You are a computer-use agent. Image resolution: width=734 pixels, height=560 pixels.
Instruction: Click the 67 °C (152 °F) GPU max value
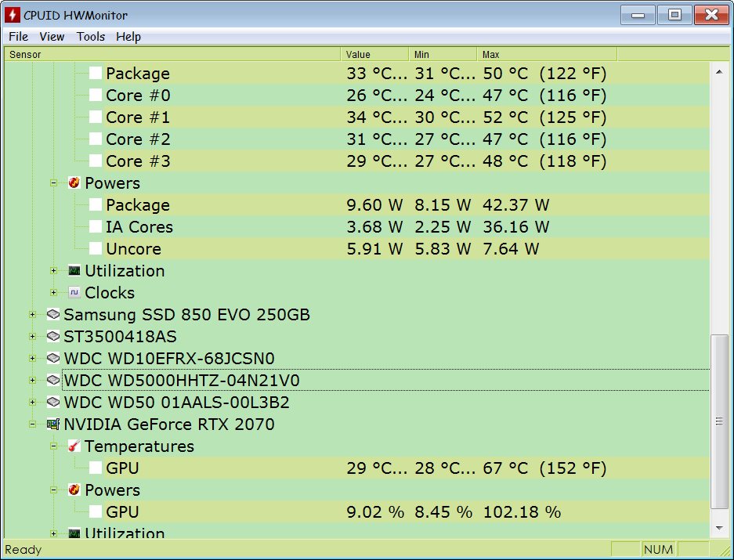coord(544,468)
